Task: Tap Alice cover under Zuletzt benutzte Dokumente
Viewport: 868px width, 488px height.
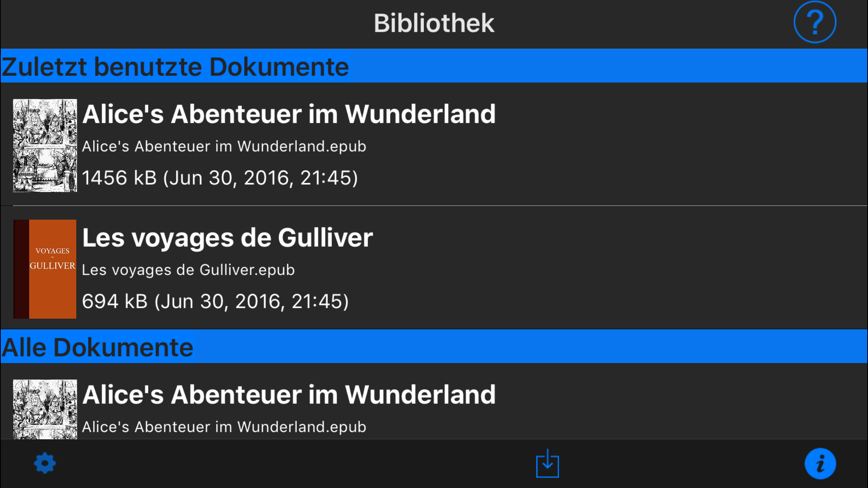Action: tap(45, 145)
